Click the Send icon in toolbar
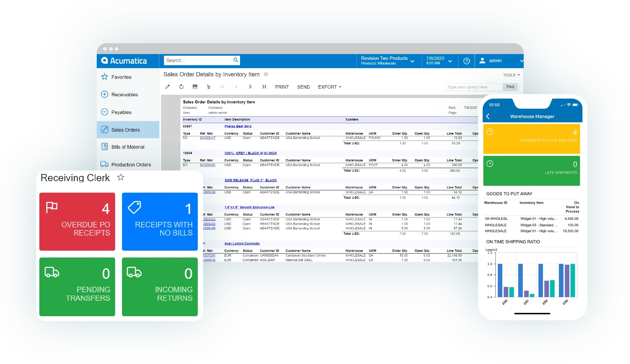 [x=303, y=87]
